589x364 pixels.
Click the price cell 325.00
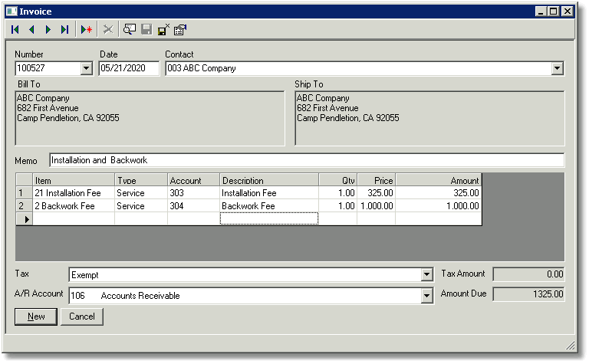coord(377,193)
